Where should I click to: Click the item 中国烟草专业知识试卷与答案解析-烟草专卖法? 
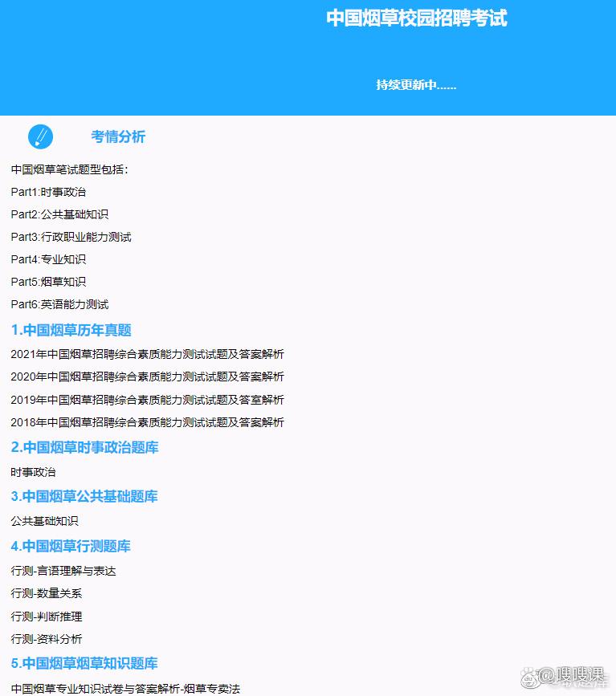point(125,689)
